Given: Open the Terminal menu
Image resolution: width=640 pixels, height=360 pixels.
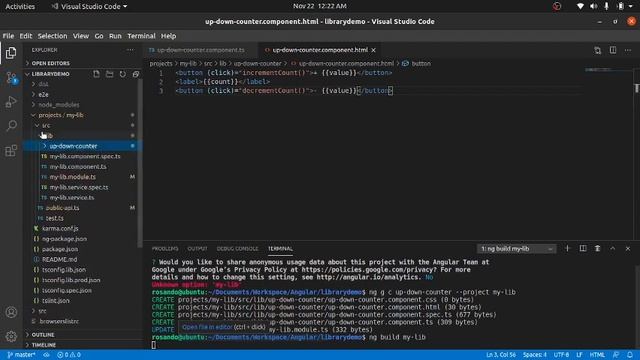Looking at the screenshot, I should tap(141, 36).
